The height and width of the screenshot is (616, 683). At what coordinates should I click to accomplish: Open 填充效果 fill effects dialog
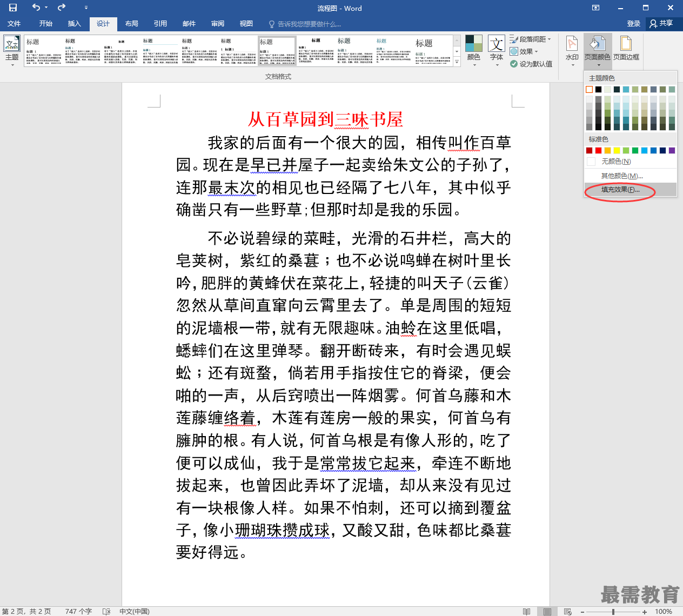pos(631,190)
